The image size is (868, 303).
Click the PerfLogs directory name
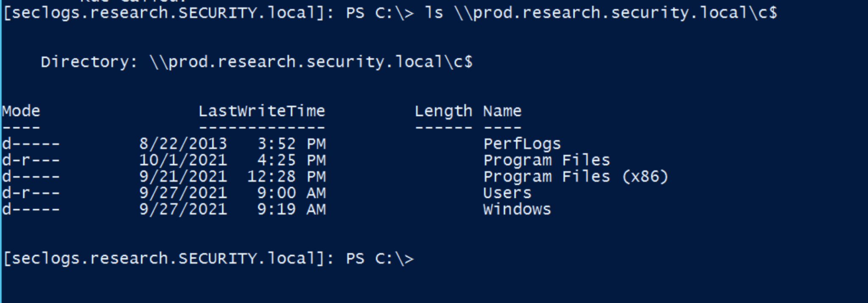522,144
